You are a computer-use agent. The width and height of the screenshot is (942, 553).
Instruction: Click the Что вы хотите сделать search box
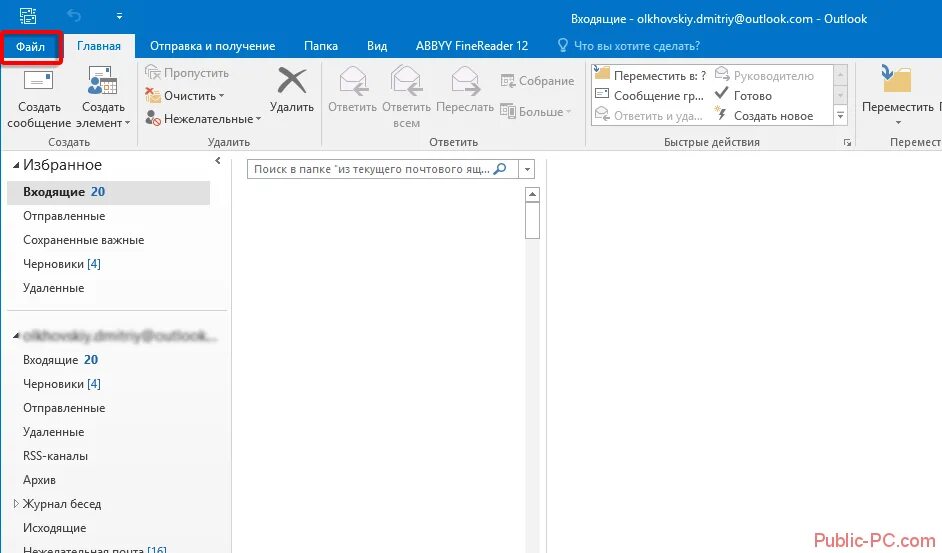[x=628, y=46]
